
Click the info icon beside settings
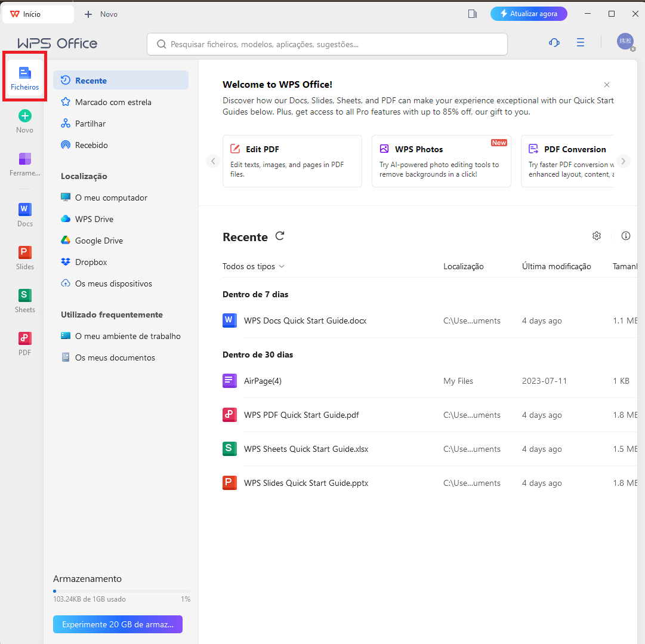click(x=626, y=236)
